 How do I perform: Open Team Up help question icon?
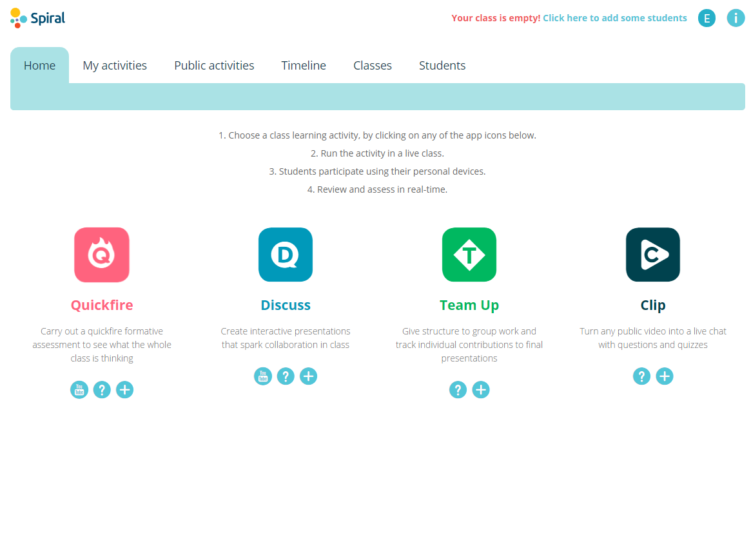(x=458, y=390)
